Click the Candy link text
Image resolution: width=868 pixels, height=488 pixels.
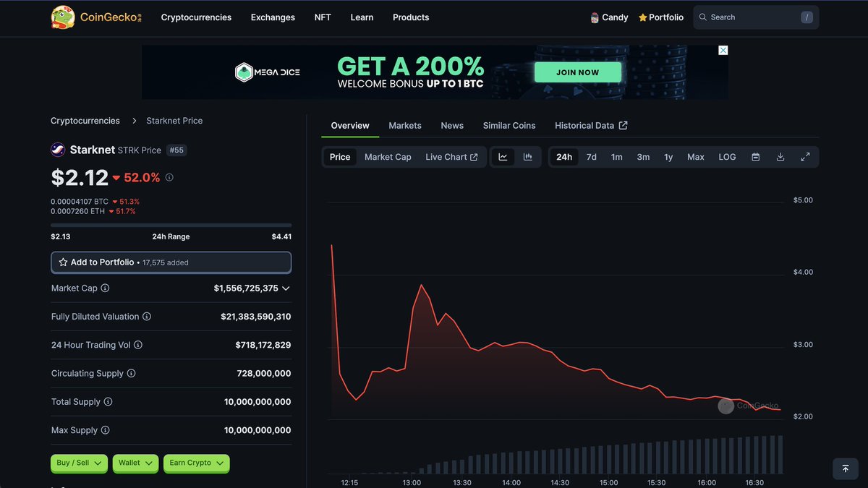click(615, 17)
